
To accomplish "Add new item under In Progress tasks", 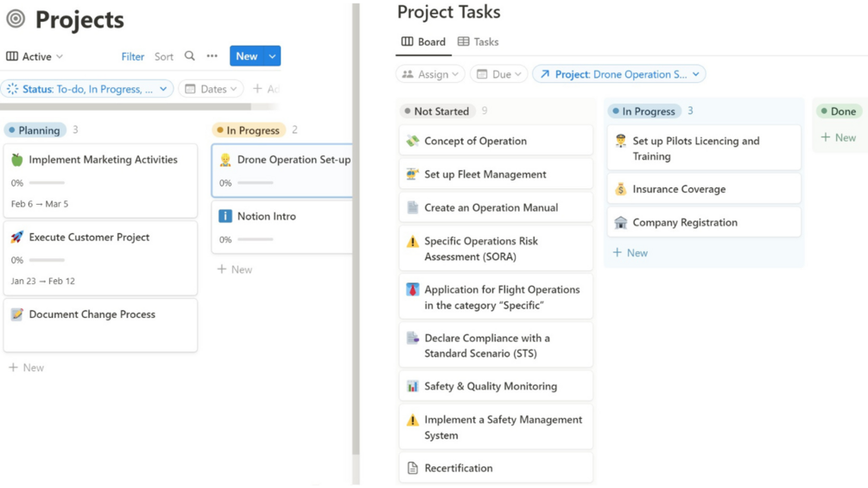I will (630, 253).
